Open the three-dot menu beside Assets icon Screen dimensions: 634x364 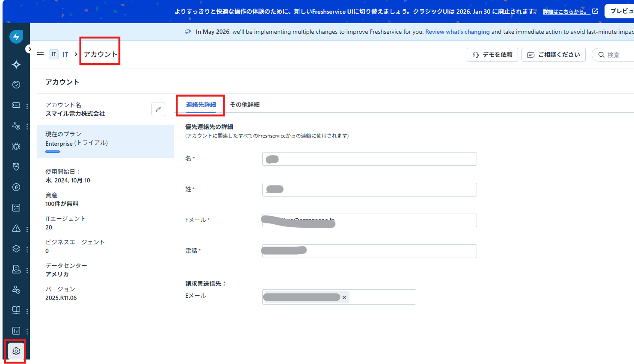pyautogui.click(x=27, y=250)
